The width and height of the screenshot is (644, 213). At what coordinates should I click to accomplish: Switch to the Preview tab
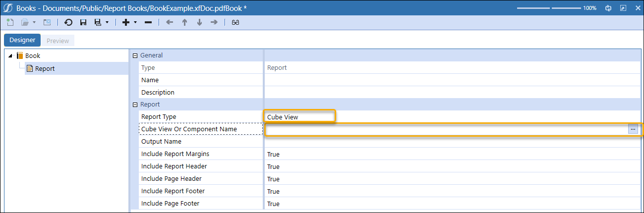coord(58,41)
